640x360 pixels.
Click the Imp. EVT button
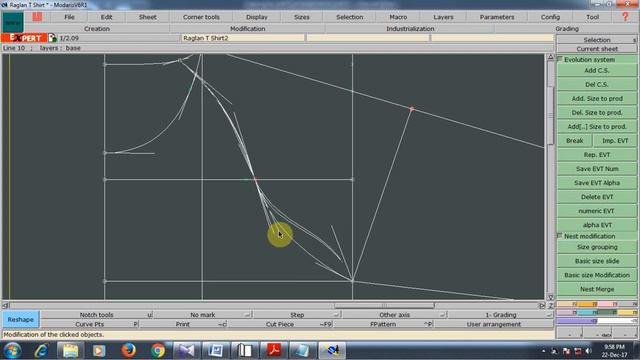(615, 140)
